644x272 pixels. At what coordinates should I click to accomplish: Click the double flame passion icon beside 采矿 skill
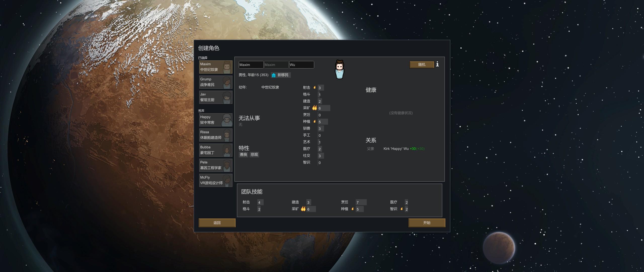pyautogui.click(x=315, y=108)
